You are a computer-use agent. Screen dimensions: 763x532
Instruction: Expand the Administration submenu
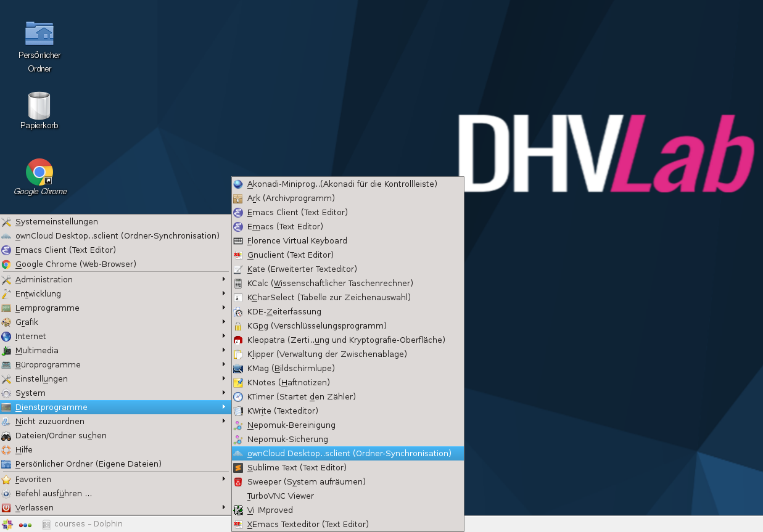coord(115,279)
